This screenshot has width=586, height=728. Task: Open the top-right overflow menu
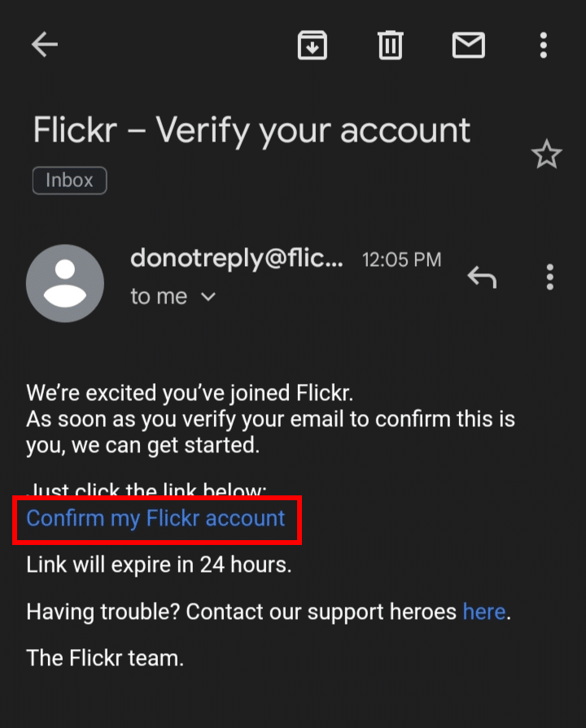tap(543, 45)
